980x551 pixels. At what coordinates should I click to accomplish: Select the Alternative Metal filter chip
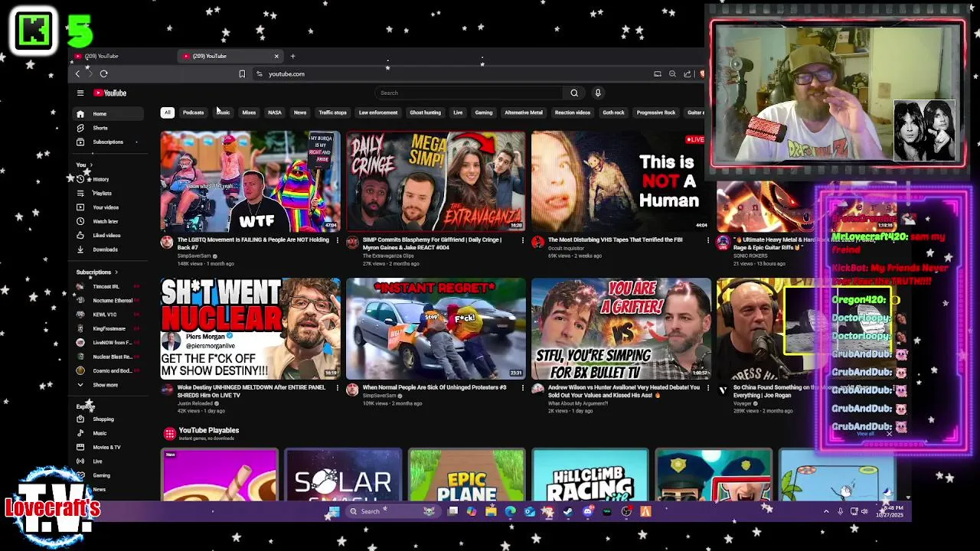(524, 112)
